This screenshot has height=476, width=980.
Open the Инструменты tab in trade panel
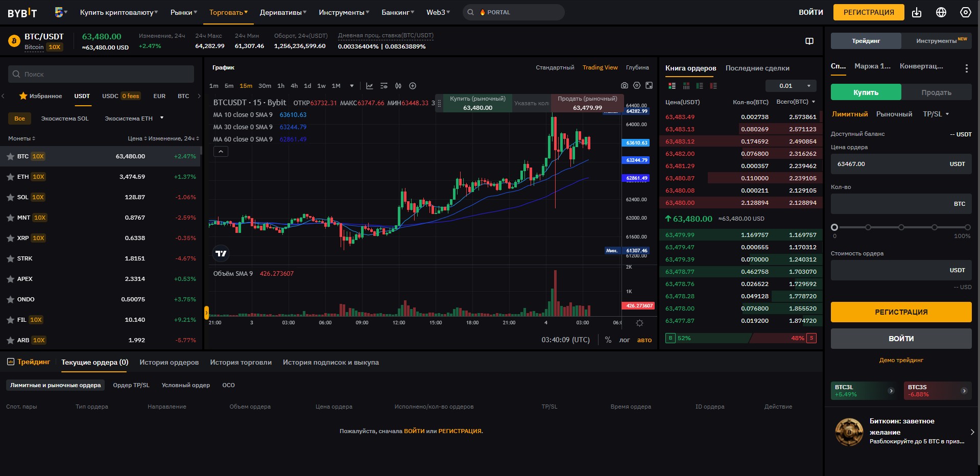tap(937, 41)
